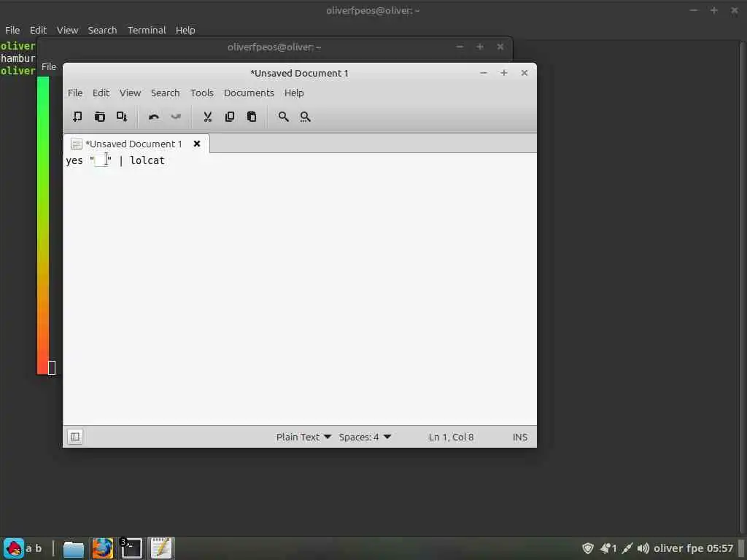Open the Tools menu

pyautogui.click(x=202, y=93)
